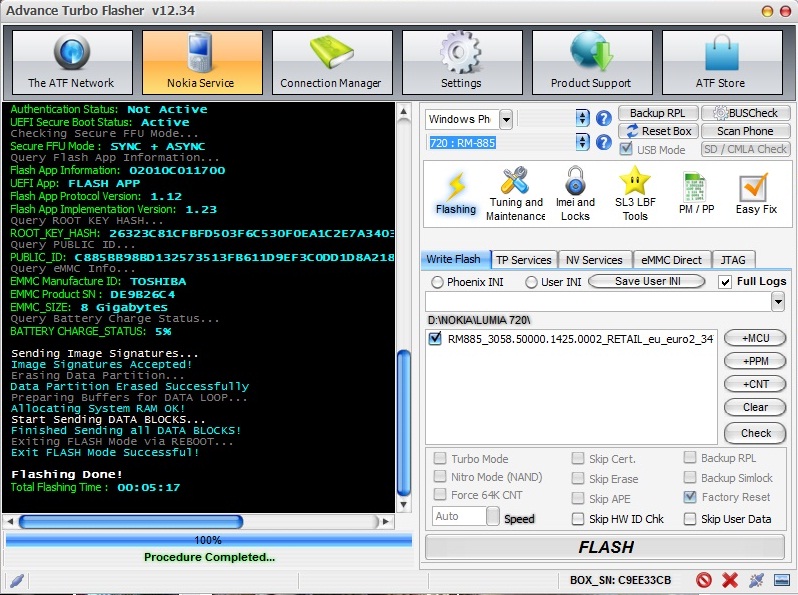Enable Skip Erase checkbox
This screenshot has height=595, width=798.
578,478
